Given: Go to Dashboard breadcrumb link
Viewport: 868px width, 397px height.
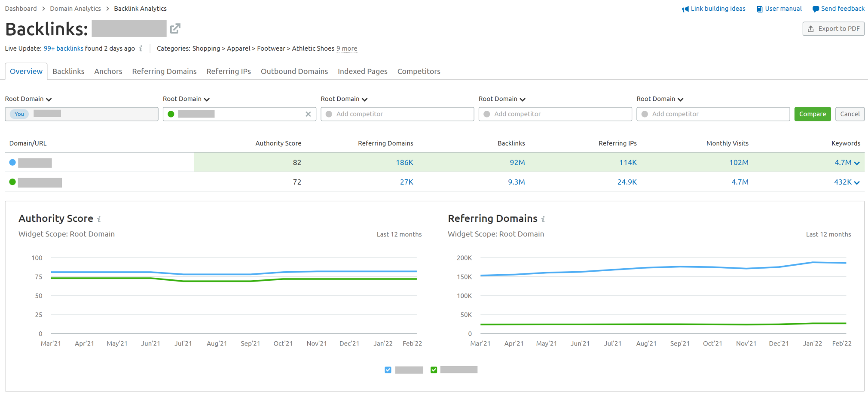Looking at the screenshot, I should click(21, 9).
